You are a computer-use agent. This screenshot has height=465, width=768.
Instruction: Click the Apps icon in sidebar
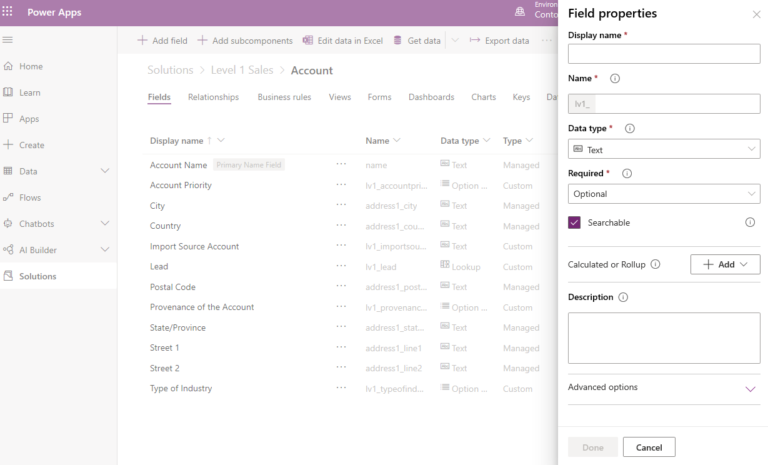[x=8, y=118]
